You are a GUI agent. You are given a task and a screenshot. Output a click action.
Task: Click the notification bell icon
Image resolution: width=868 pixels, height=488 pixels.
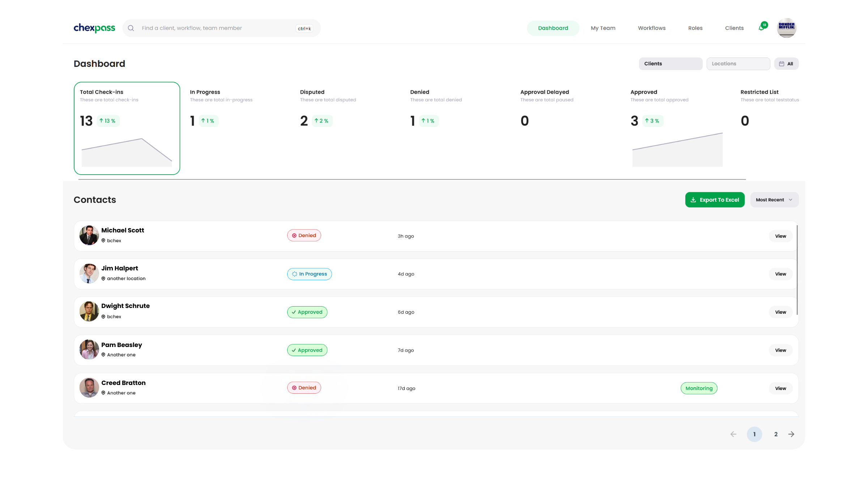click(x=761, y=28)
